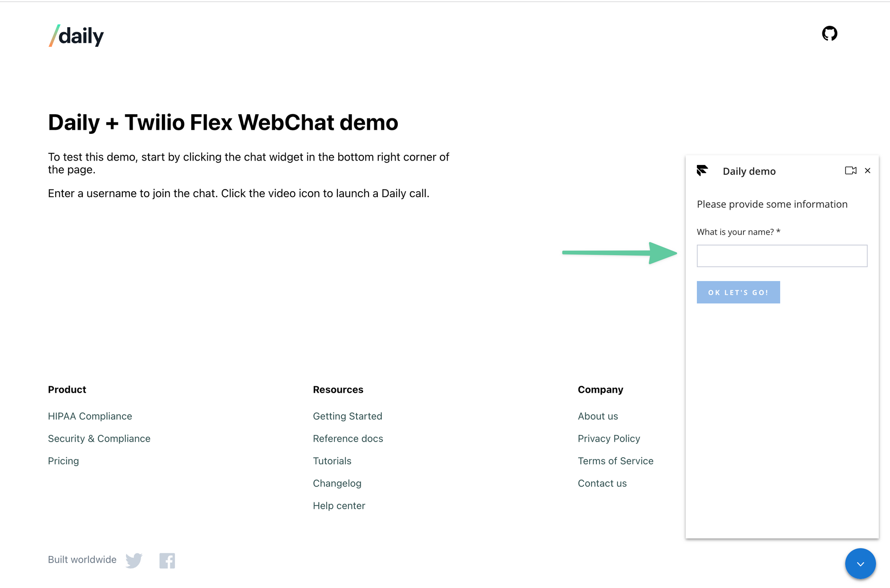Screen dimensions: 890x588
Task: View Reference docs link
Action: (348, 439)
